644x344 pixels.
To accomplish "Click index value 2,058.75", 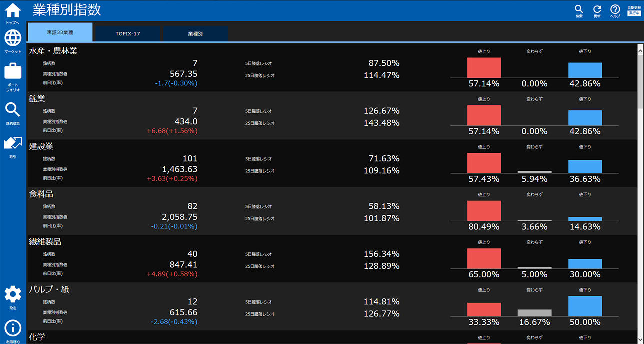I will pyautogui.click(x=180, y=217).
